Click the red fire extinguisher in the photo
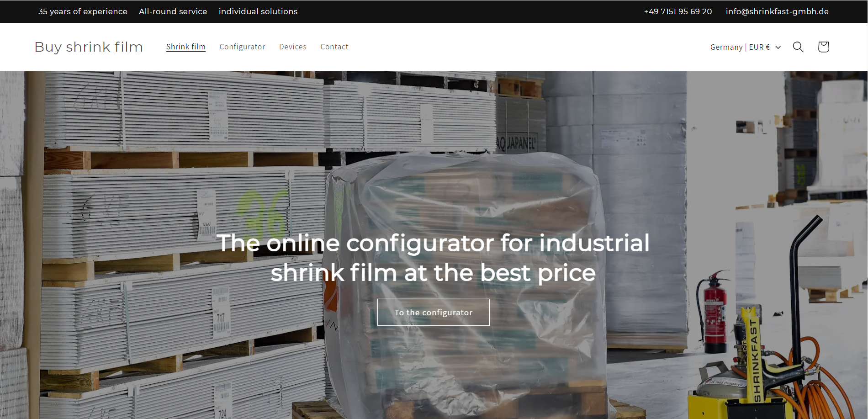 click(x=714, y=315)
